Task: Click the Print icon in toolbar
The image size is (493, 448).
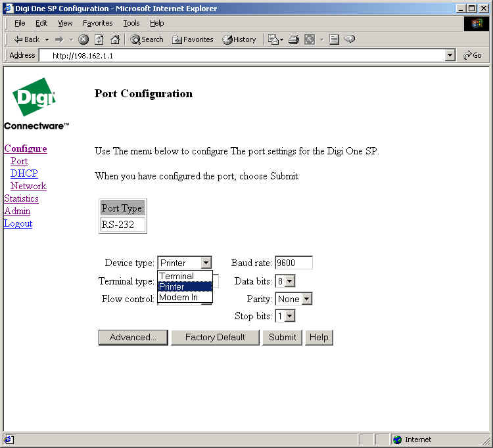Action: click(x=293, y=39)
